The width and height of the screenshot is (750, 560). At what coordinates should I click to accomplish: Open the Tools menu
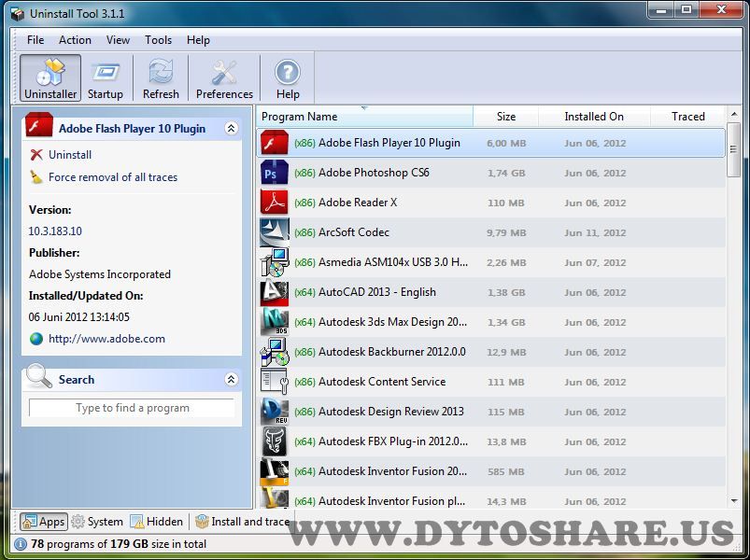(159, 39)
